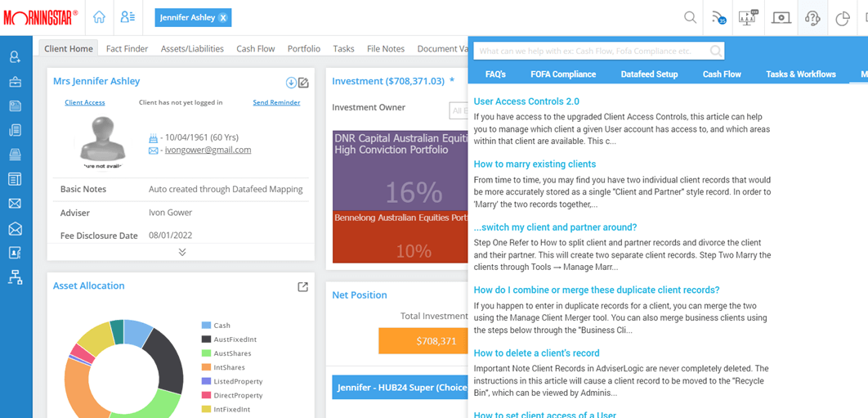Open How to marry existing clients article
Image resolution: width=868 pixels, height=418 pixels.
coord(535,164)
